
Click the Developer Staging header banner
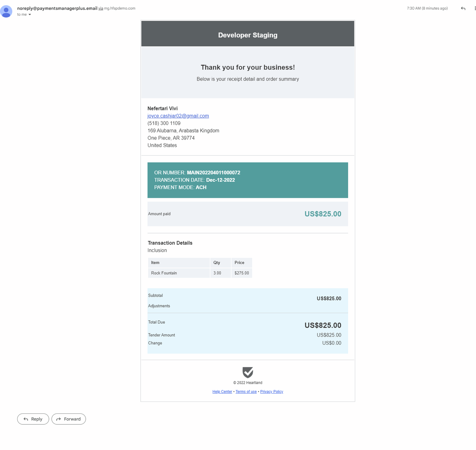click(248, 35)
